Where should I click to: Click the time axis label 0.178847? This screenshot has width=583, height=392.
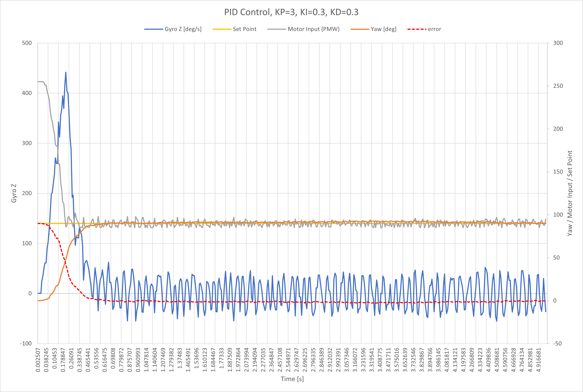point(63,360)
